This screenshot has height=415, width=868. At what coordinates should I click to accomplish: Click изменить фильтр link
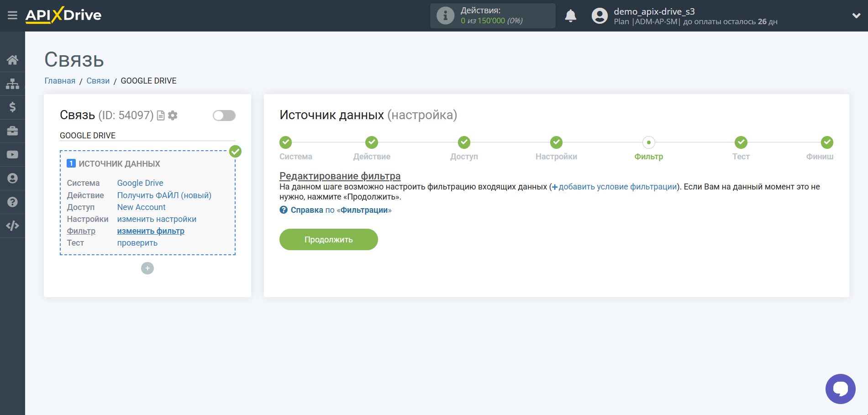151,231
